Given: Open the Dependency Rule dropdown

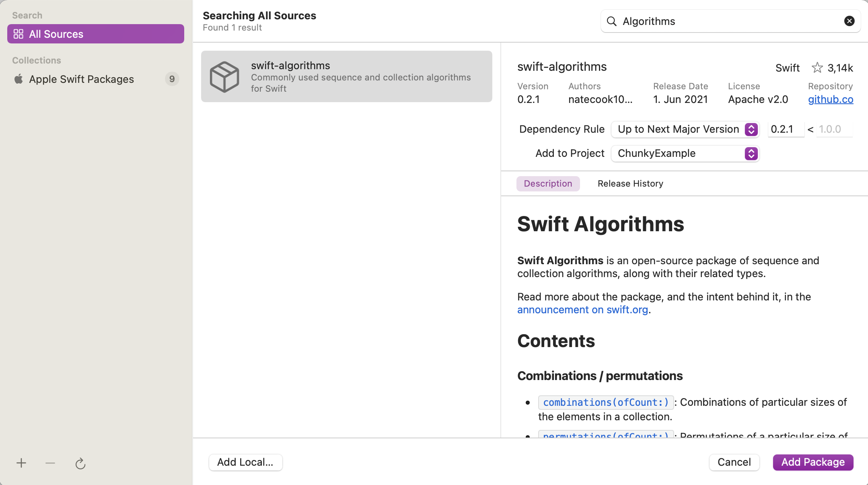Looking at the screenshot, I should click(685, 129).
